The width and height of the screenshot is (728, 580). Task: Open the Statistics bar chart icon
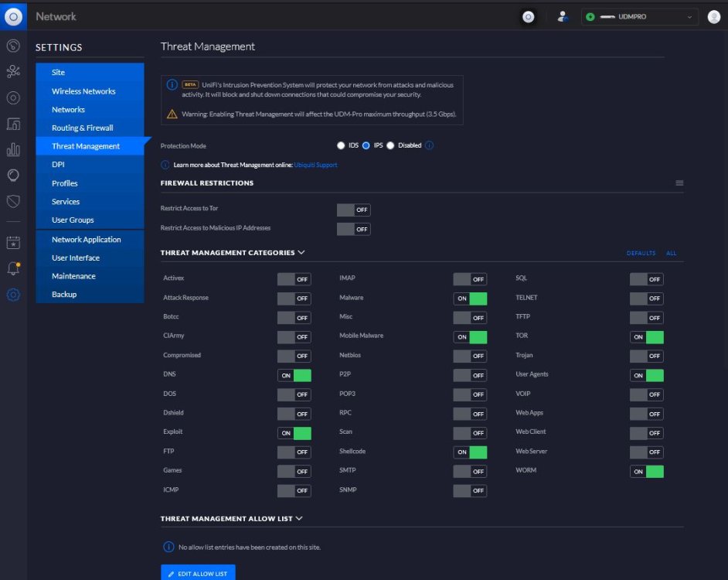point(13,149)
